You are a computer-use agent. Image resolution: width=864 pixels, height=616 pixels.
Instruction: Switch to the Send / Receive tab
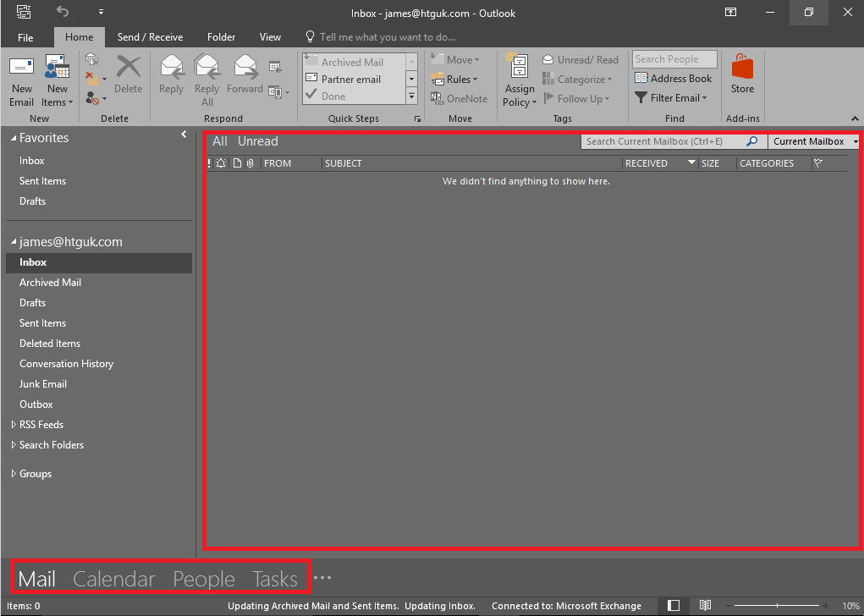tap(150, 37)
